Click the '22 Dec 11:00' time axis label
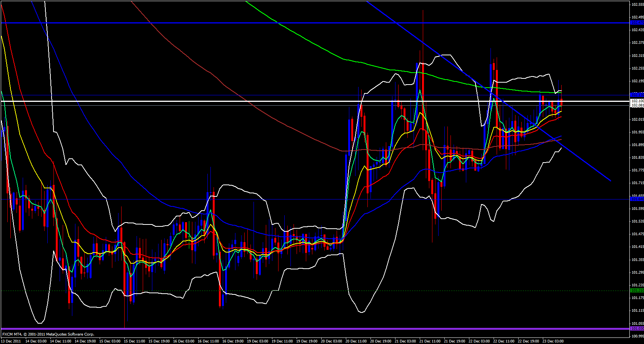This screenshot has height=344, width=644. (504, 341)
